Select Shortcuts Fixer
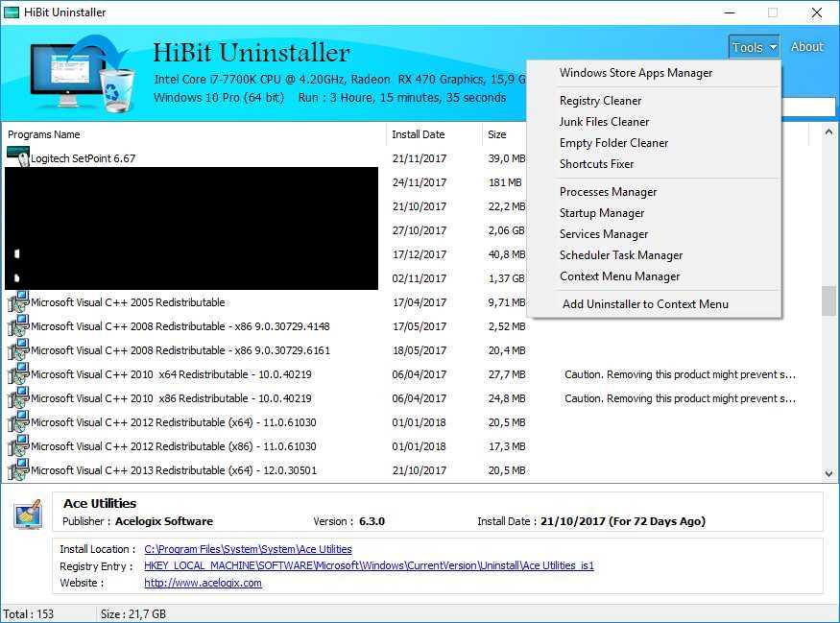Screen dimensions: 840x623 [x=596, y=164]
